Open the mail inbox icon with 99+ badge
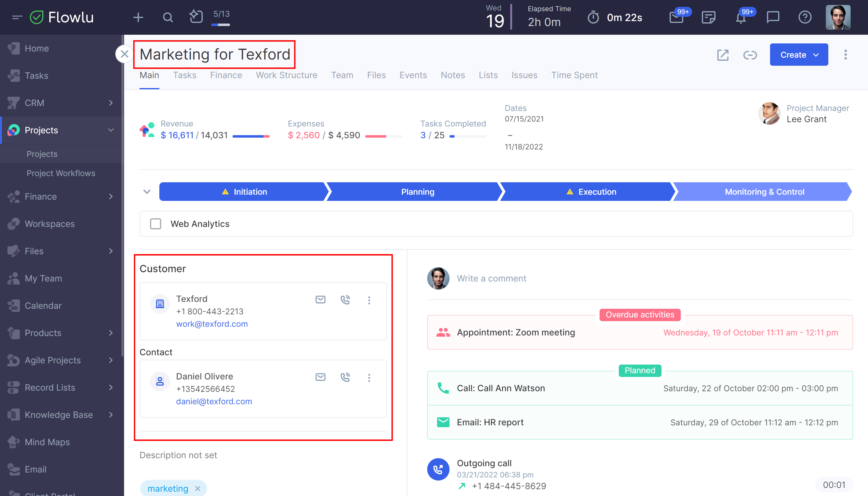Viewport: 868px width, 496px height. click(676, 17)
